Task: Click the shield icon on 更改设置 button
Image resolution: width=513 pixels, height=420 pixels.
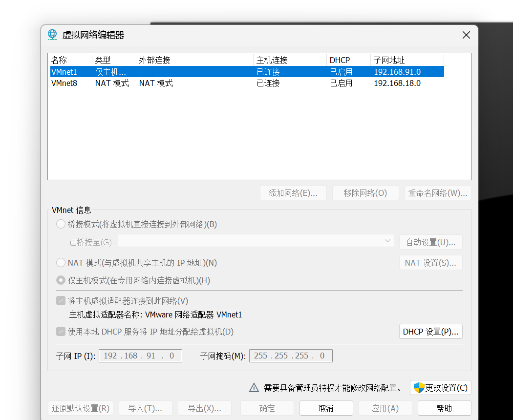Action: [x=419, y=388]
